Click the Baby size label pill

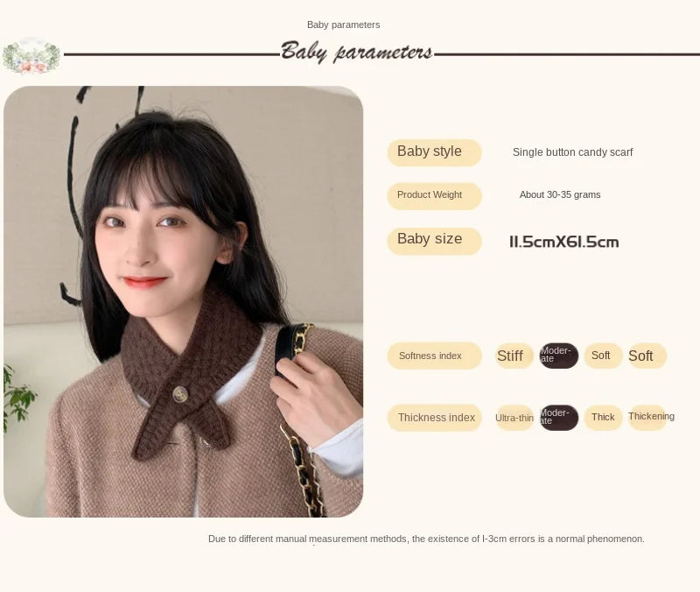pos(434,241)
